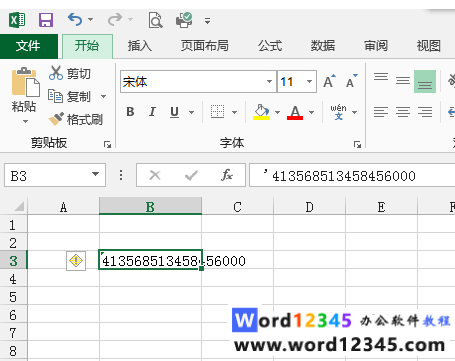Select row 6 header

pyautogui.click(x=13, y=314)
